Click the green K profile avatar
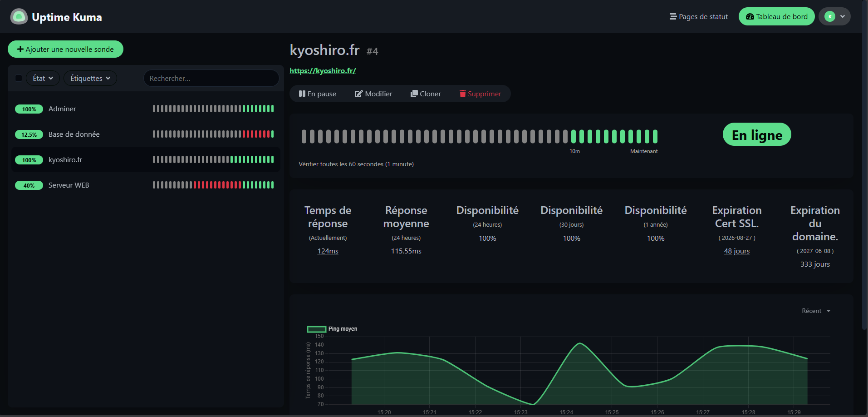The height and width of the screenshot is (417, 868). coord(830,16)
